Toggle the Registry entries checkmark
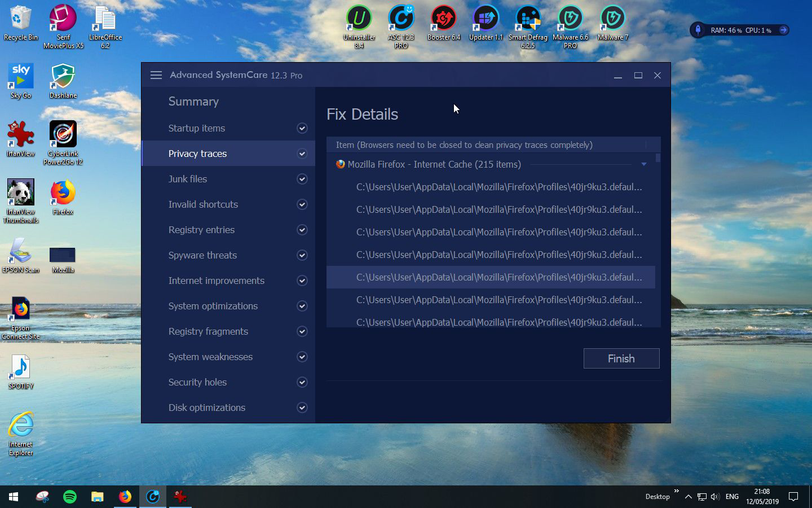 point(302,230)
